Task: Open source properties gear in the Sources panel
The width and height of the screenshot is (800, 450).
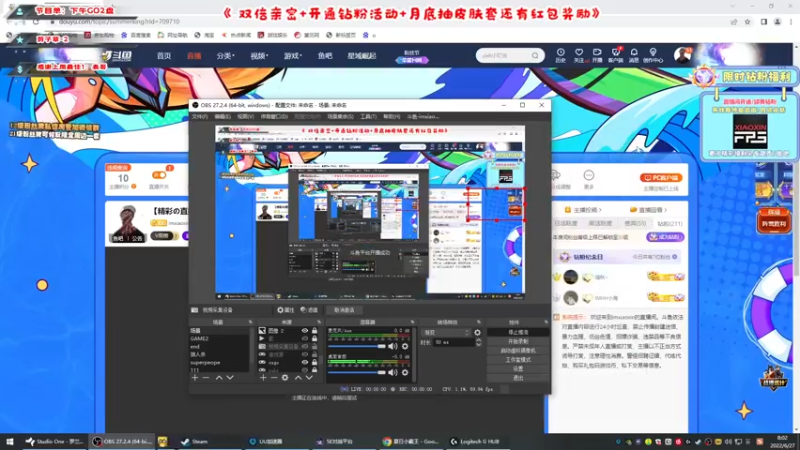Action: [285, 378]
